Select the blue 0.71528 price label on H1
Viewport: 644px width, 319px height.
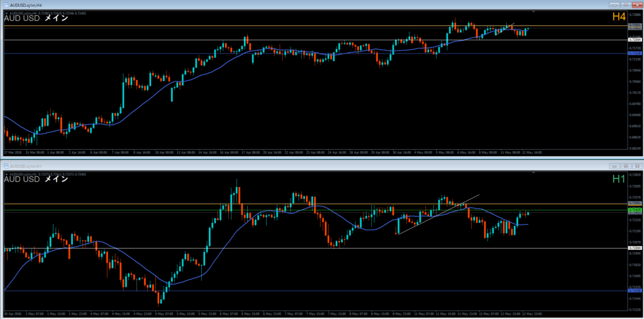[635, 291]
